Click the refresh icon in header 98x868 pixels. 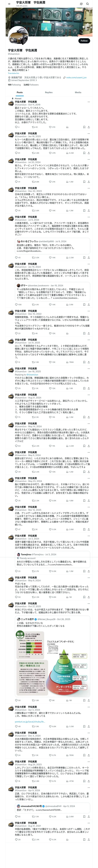81,4
